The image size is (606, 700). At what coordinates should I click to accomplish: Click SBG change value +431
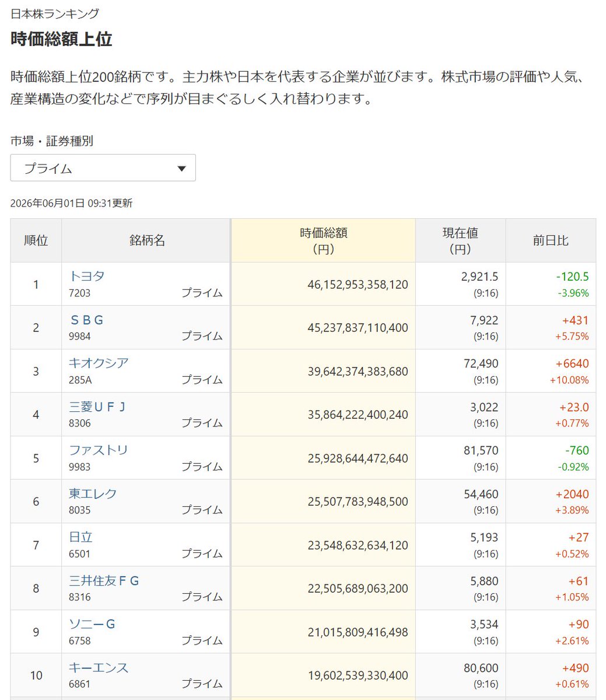pos(575,320)
